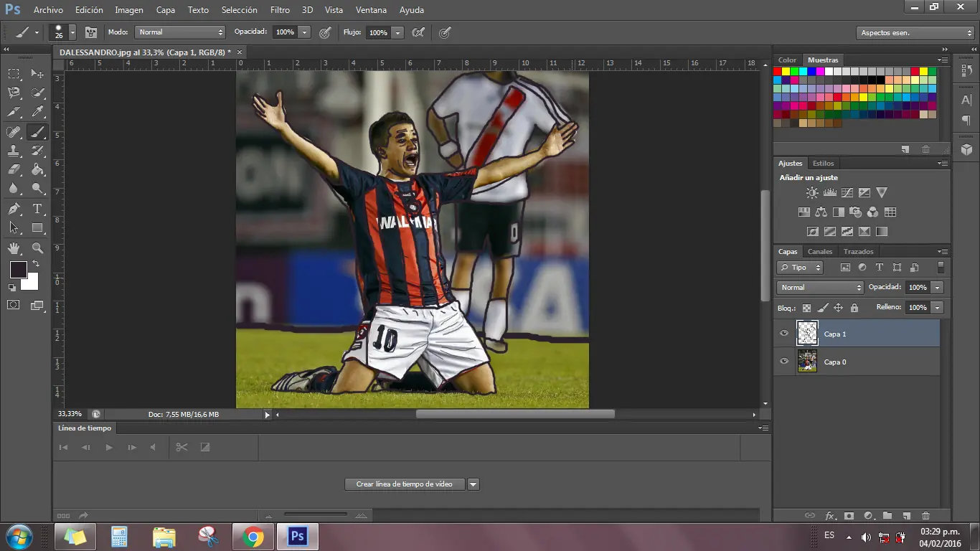Pick the Hand tool
This screenshot has height=551, width=980.
click(x=14, y=248)
